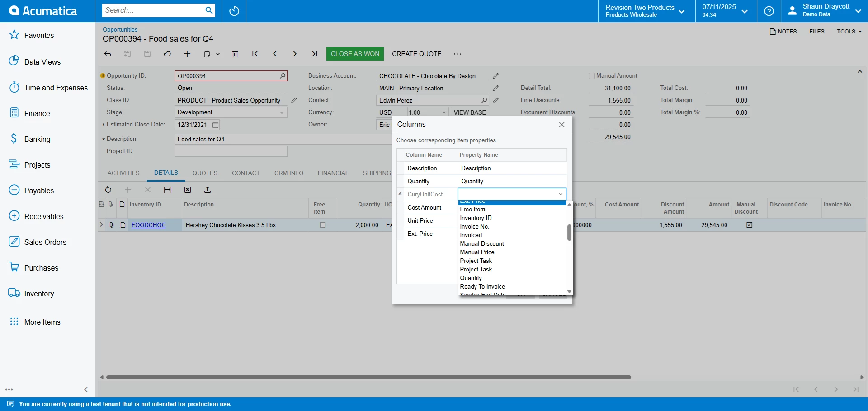Open the Inventory truck icon
Screen dimensions: 868x411
pyautogui.click(x=14, y=293)
